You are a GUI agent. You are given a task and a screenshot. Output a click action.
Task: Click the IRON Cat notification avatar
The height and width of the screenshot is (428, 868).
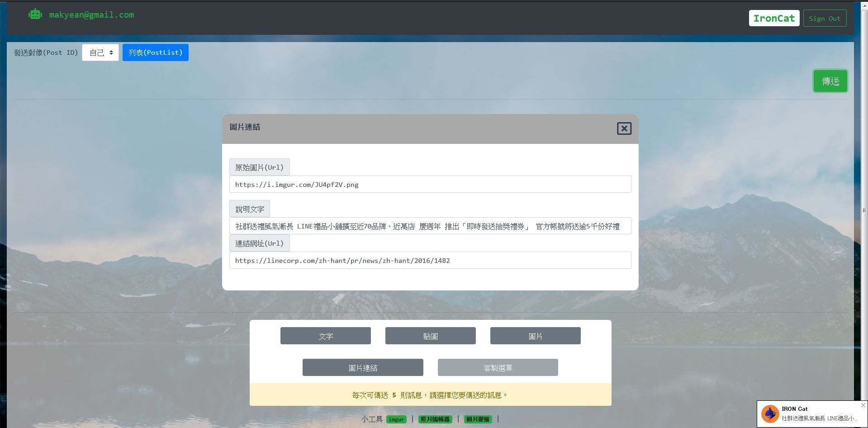coord(769,414)
